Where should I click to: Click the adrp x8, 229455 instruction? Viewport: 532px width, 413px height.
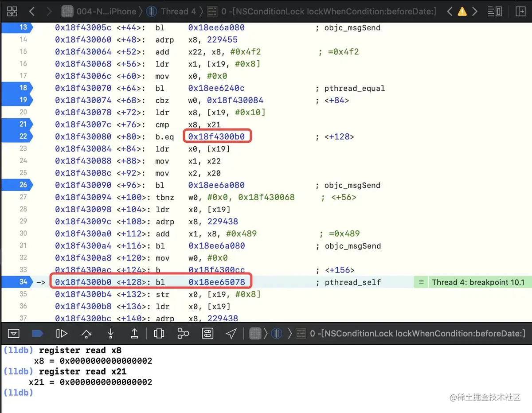coord(196,40)
